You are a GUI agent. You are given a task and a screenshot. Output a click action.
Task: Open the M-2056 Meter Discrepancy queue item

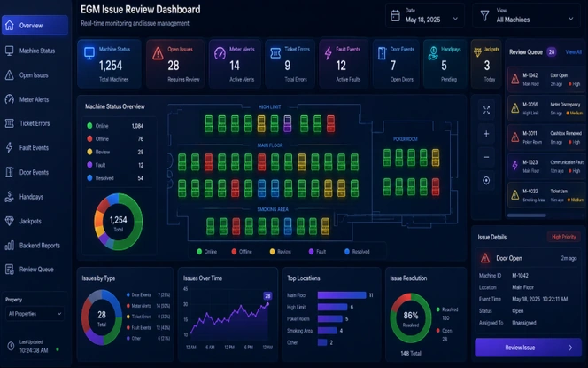[x=546, y=108]
